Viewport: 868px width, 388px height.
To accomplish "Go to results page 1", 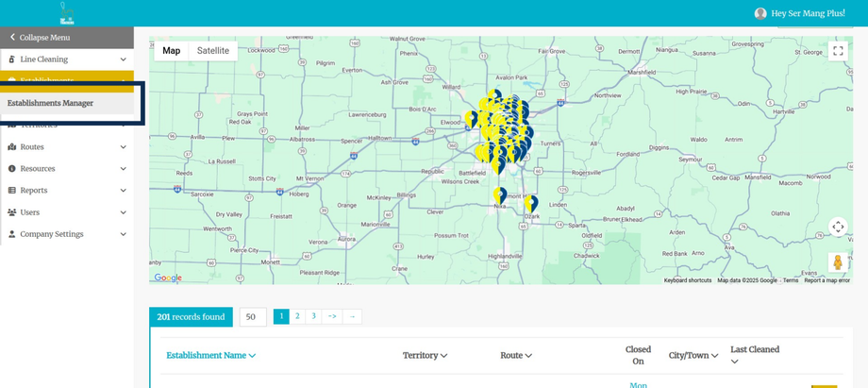I will point(281,316).
